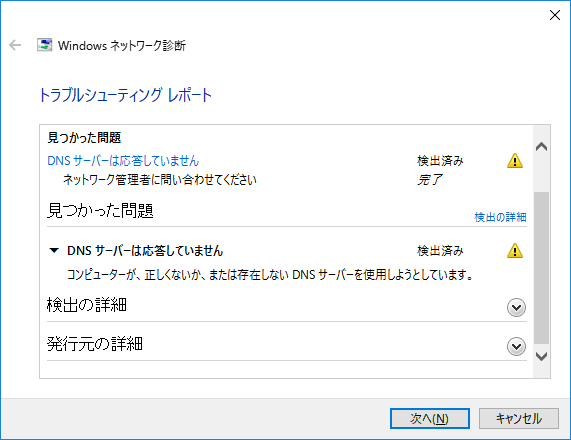This screenshot has width=571, height=440.
Task: Click '検出済み' status in the top row
Action: pyautogui.click(x=440, y=161)
